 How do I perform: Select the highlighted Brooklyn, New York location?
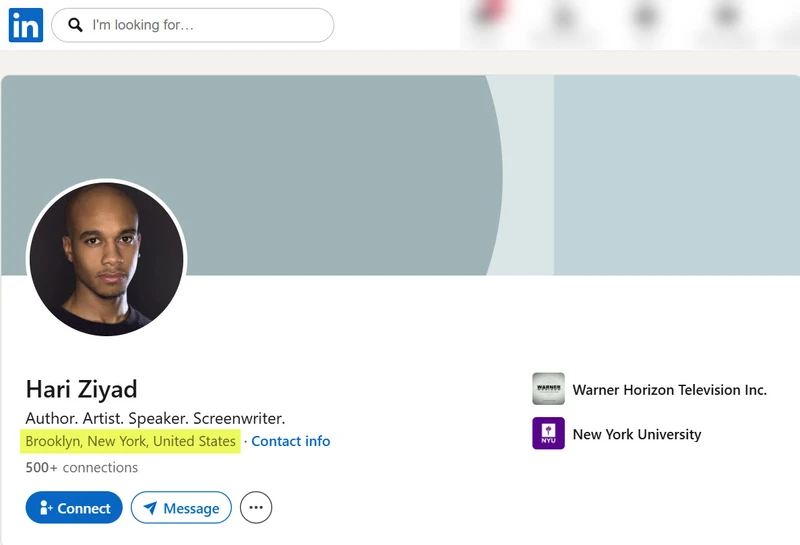pyautogui.click(x=131, y=441)
